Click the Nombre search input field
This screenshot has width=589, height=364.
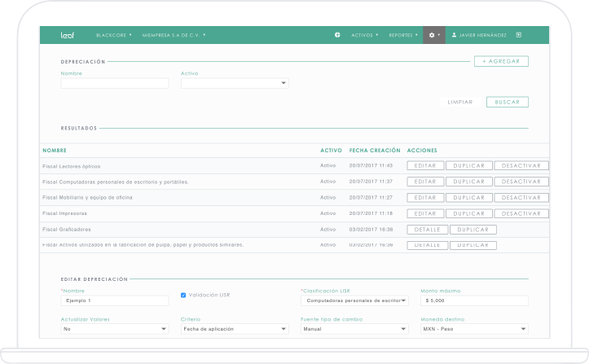click(115, 83)
